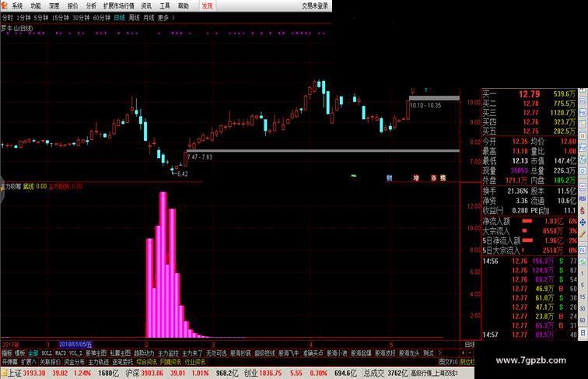Open the 工具 menu
The width and height of the screenshot is (588, 379).
[x=165, y=6]
